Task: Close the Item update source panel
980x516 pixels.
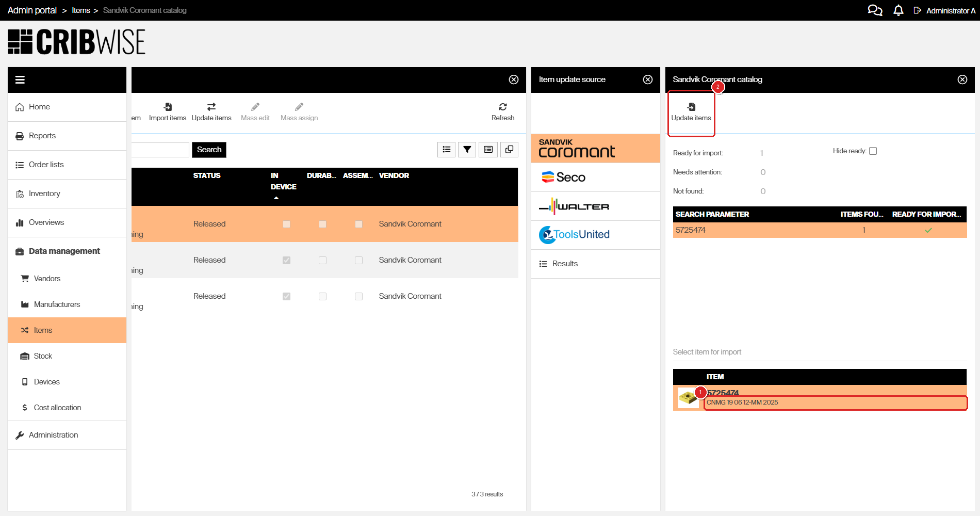Action: [648, 79]
